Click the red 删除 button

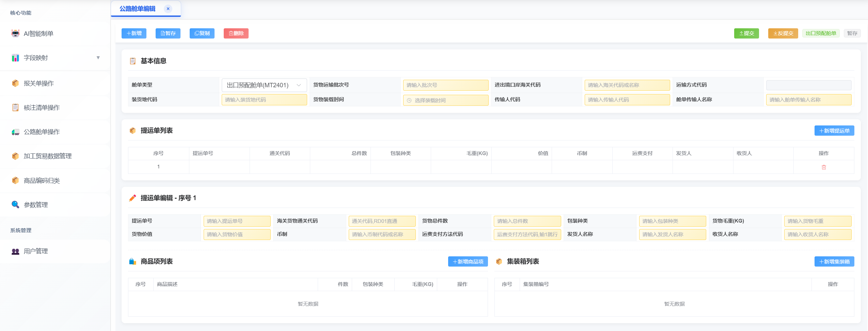(236, 33)
